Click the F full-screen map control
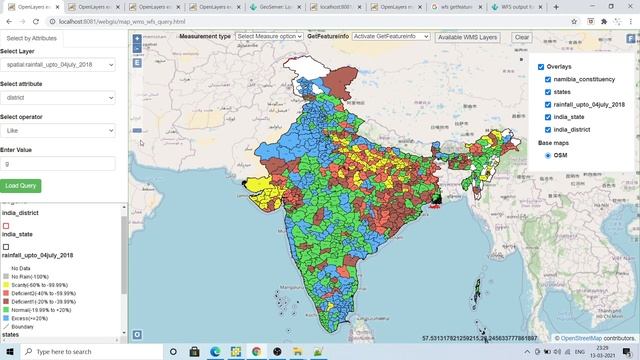 tap(631, 38)
